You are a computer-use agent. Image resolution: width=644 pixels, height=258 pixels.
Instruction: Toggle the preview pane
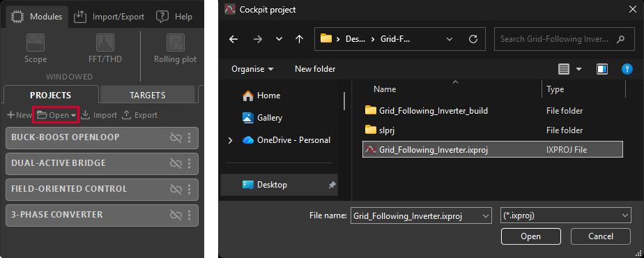[602, 69]
